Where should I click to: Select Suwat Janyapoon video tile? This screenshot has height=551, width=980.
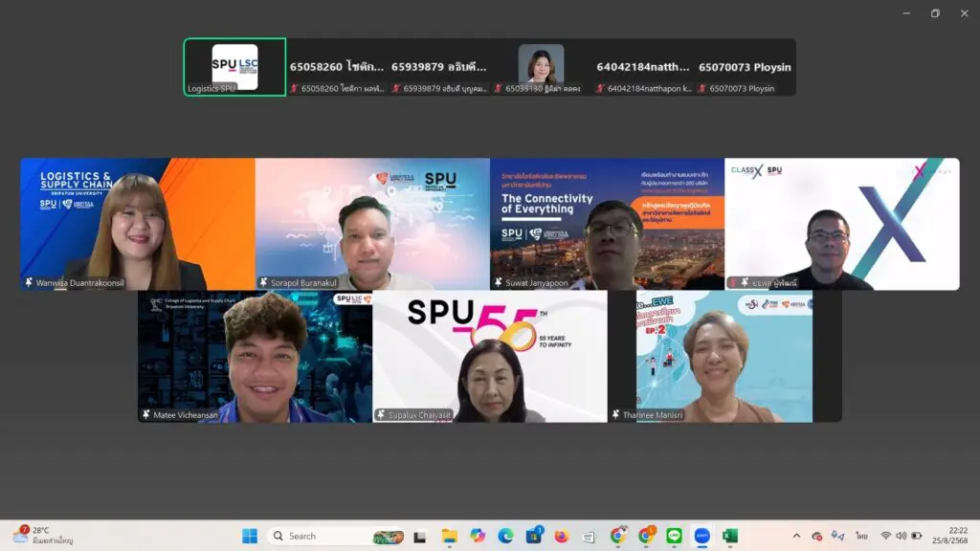pos(607,224)
